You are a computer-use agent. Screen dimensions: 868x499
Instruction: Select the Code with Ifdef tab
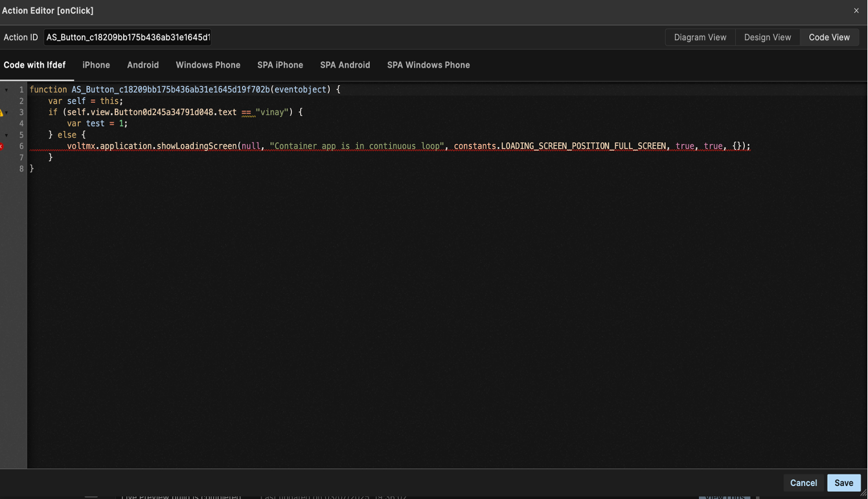coord(34,65)
